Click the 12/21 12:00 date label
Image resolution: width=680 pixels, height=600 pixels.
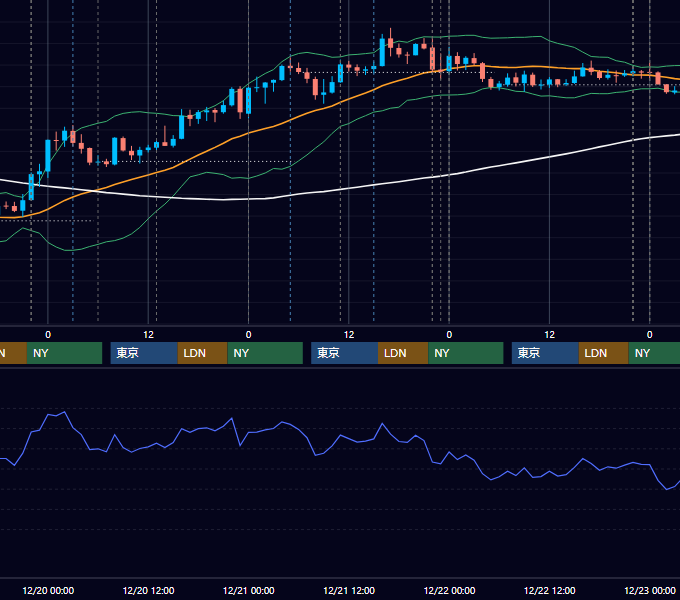pos(349,590)
